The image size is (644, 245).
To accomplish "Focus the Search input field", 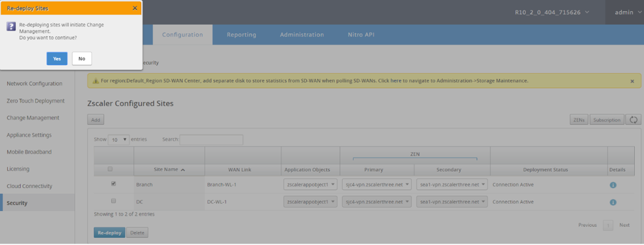I will pyautogui.click(x=211, y=140).
